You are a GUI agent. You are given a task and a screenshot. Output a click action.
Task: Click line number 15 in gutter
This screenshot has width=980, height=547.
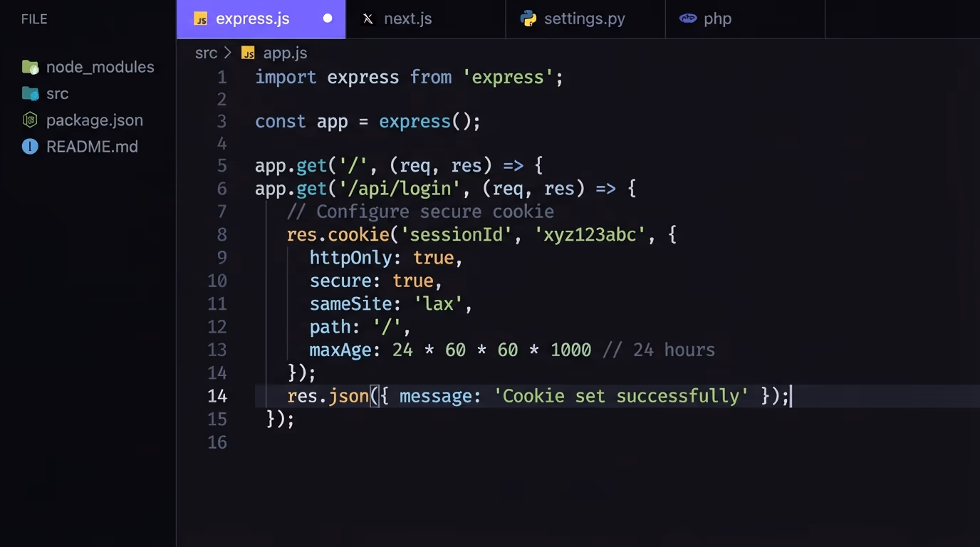click(217, 419)
